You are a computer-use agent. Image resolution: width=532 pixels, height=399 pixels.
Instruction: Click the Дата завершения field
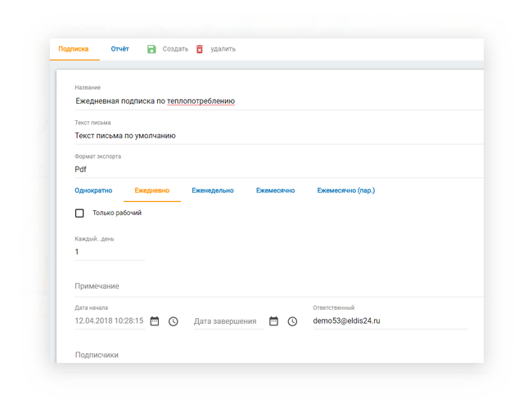[228, 321]
